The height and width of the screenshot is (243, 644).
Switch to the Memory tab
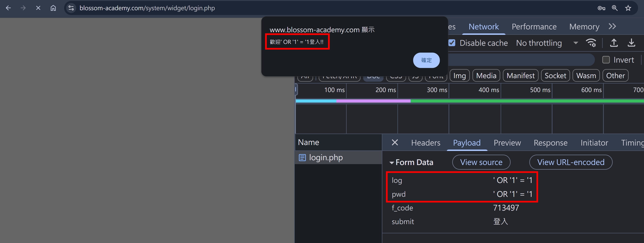point(584,26)
